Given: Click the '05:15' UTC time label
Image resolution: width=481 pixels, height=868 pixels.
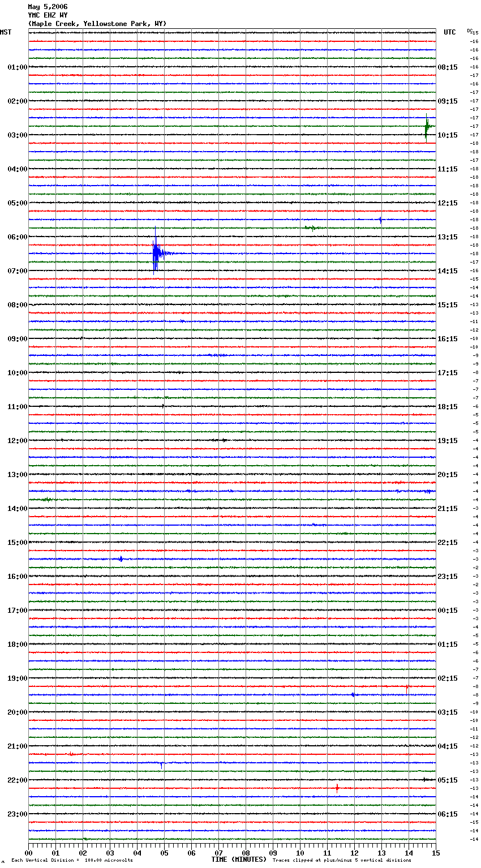Looking at the screenshot, I should (448, 780).
